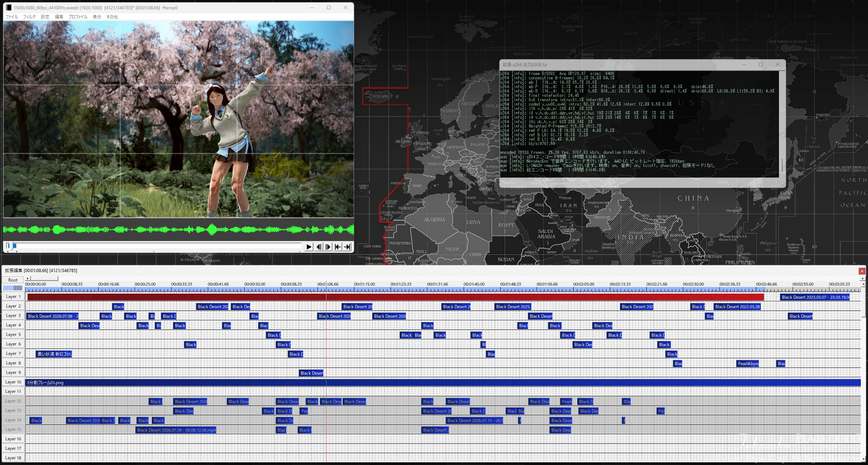Select the 'Black Desert 2025.' clip on Layer 2
This screenshot has height=465, width=868.
tap(513, 307)
